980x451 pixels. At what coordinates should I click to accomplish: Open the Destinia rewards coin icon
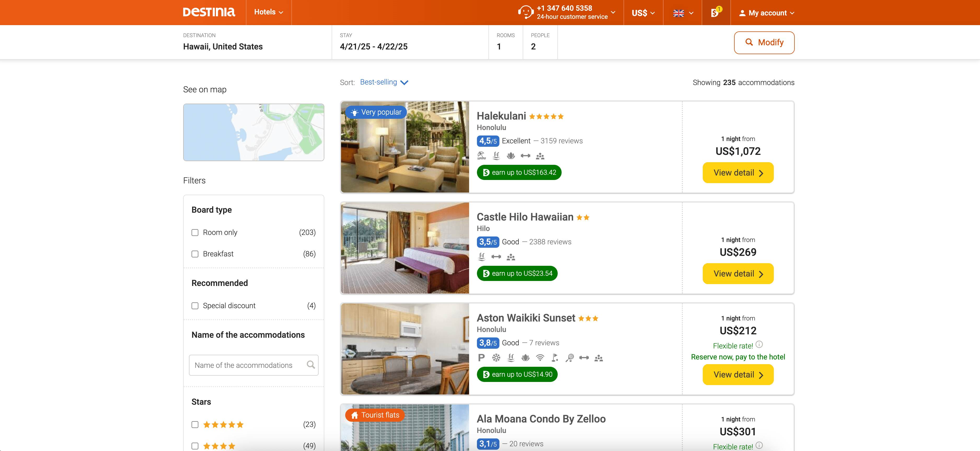pos(716,12)
